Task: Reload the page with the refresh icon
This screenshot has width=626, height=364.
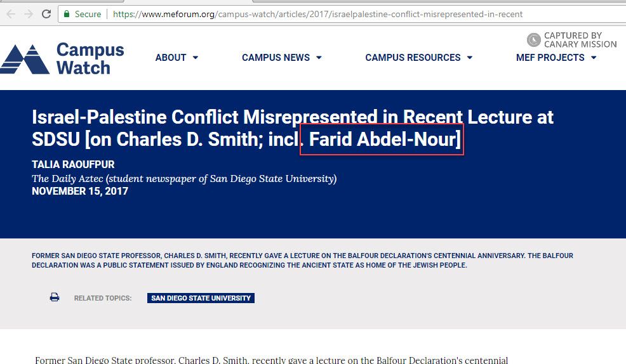Action: pos(46,14)
